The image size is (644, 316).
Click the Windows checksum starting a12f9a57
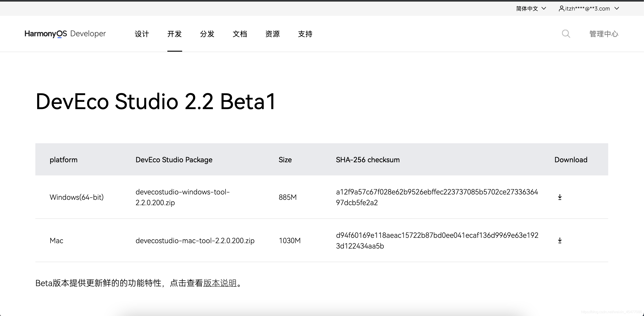[x=437, y=197]
